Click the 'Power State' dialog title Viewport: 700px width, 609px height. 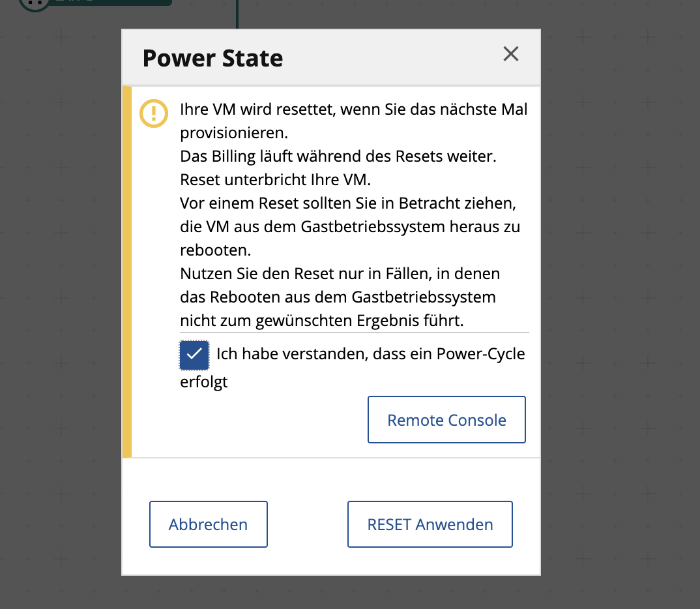(x=212, y=58)
